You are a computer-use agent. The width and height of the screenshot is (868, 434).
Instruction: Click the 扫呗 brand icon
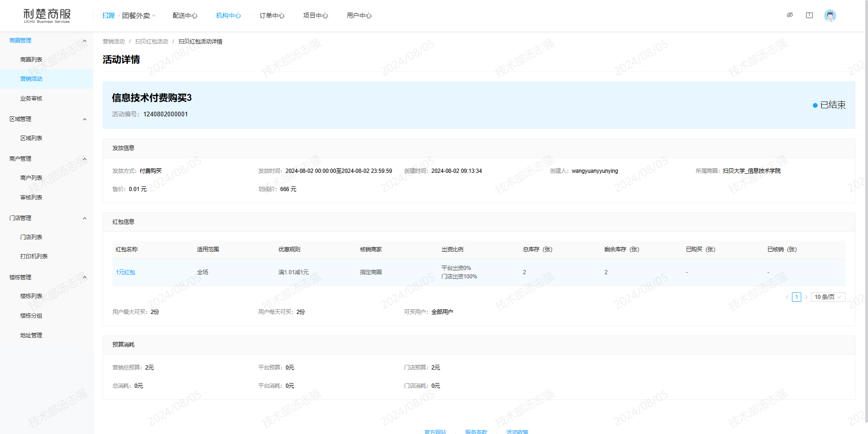(108, 15)
